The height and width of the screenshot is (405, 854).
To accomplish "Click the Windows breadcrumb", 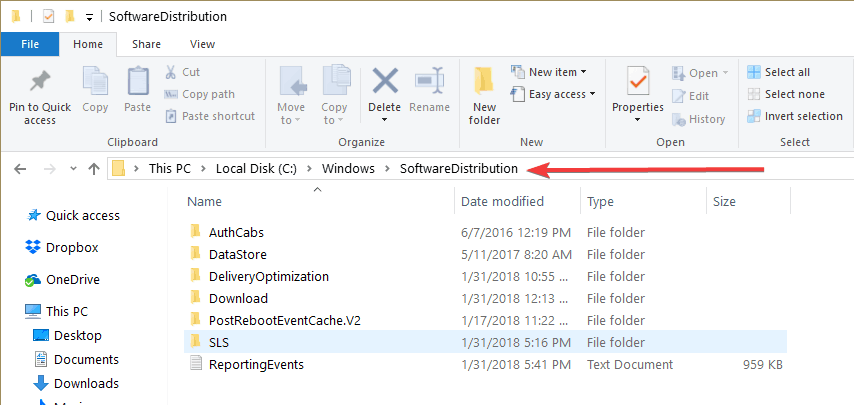I will tap(348, 169).
